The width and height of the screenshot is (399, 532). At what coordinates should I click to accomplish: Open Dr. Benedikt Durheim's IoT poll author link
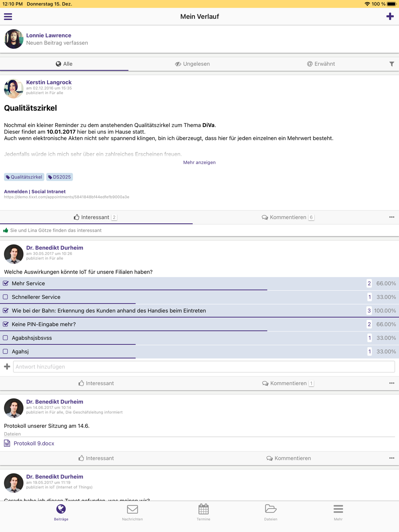point(55,248)
